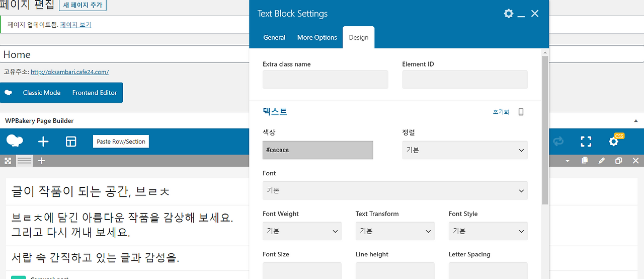Open Text Block Settings gear icon

(509, 14)
